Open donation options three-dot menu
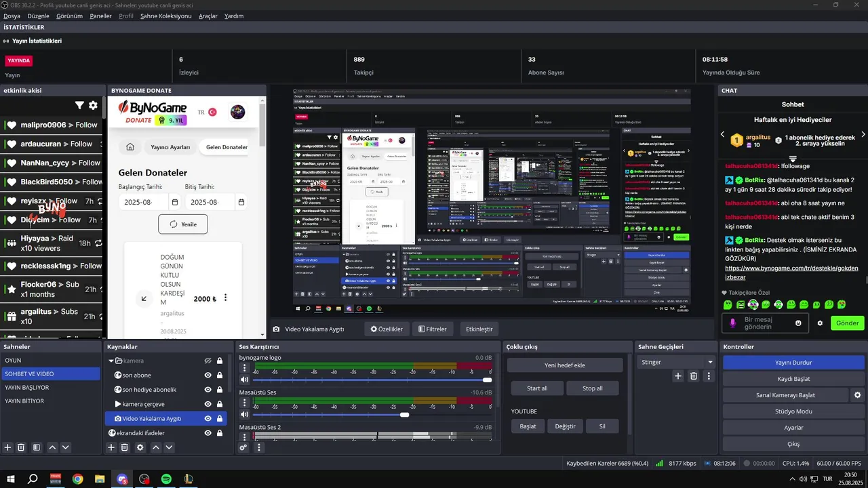The image size is (868, 488). pyautogui.click(x=226, y=298)
